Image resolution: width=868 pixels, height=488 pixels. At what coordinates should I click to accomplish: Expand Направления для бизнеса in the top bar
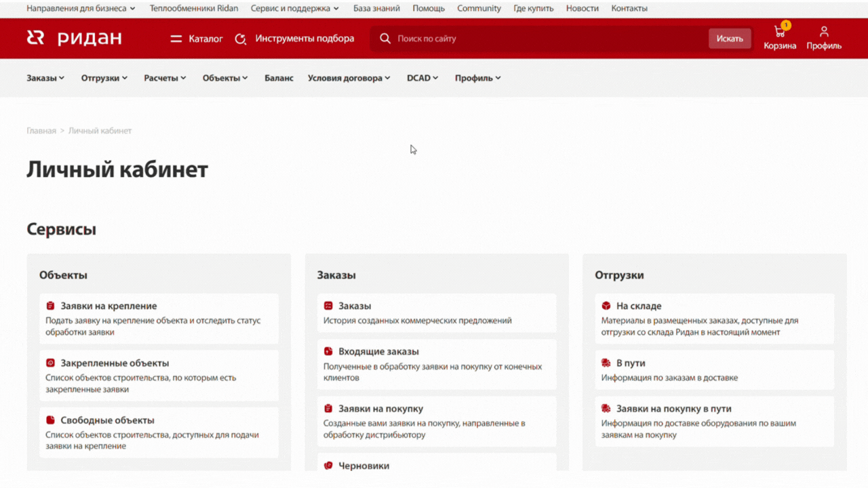pos(81,9)
